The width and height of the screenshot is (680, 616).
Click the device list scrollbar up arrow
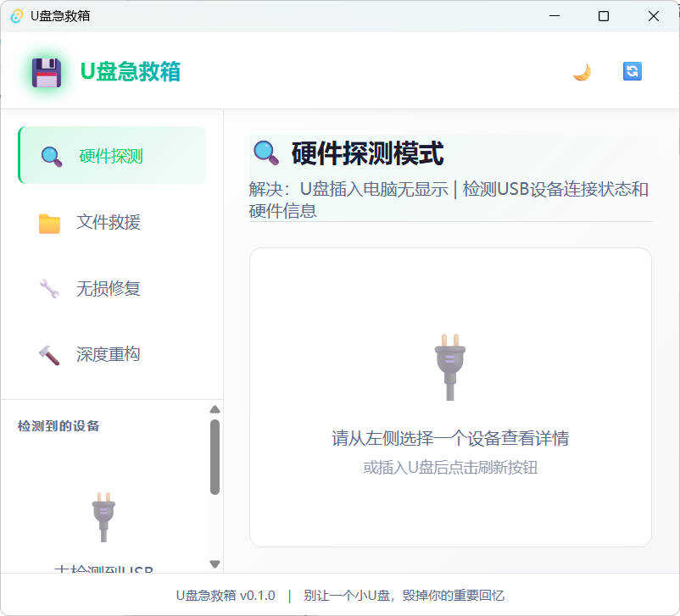point(215,409)
